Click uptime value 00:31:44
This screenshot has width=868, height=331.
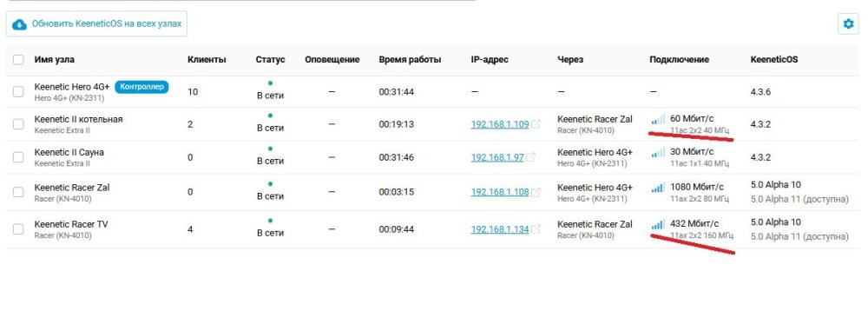point(397,91)
